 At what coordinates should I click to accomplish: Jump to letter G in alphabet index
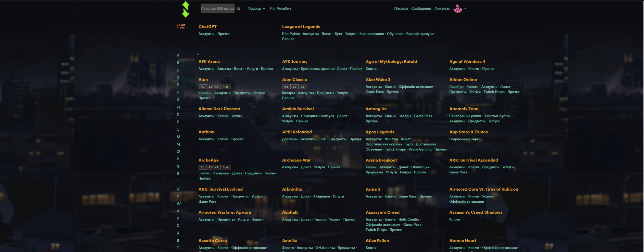pyautogui.click(x=178, y=100)
